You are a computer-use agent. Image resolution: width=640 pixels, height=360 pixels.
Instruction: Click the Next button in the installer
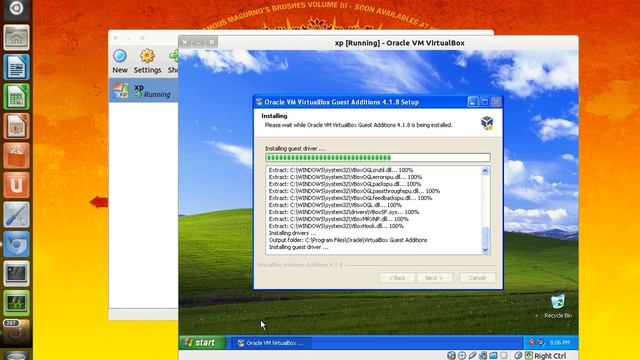coord(434,278)
